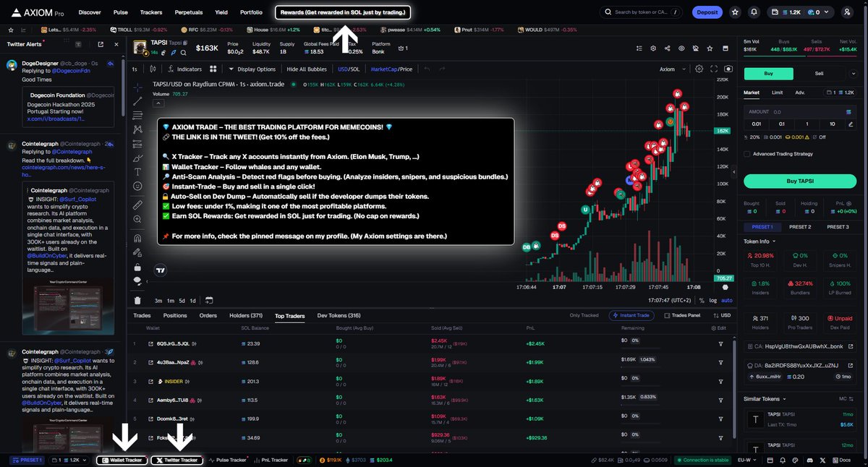Switch to Limit order type
868x467 pixels.
point(777,93)
